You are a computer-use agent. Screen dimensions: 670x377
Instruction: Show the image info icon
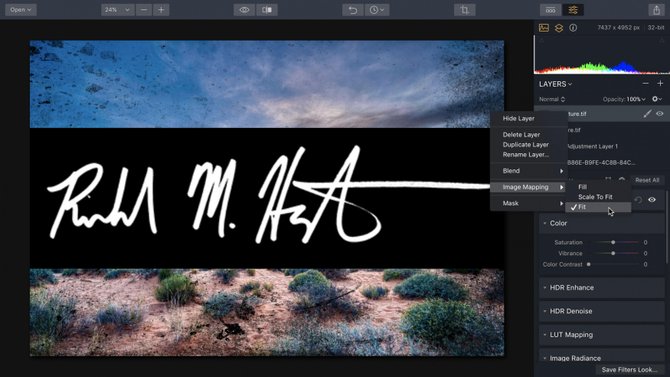pyautogui.click(x=573, y=28)
